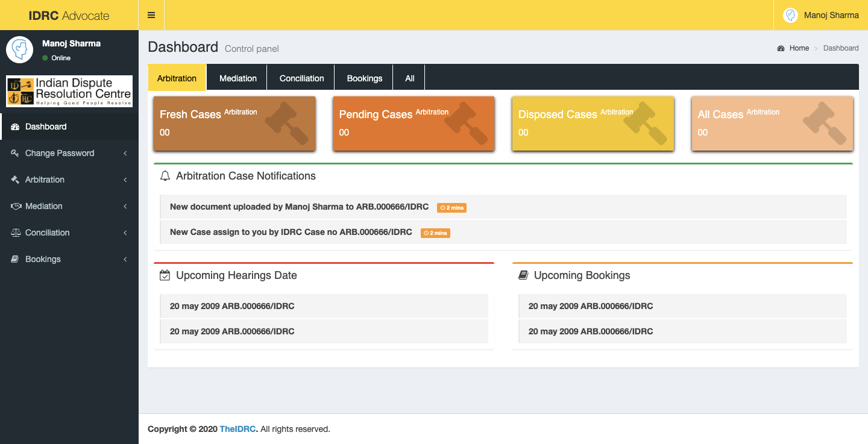The image size is (868, 444).
Task: Open the All tab
Action: tap(410, 78)
